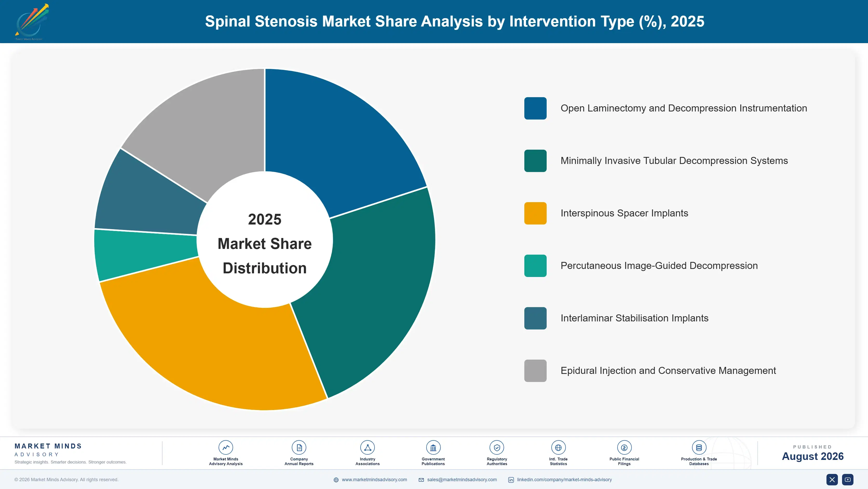Click 'Open Laminectomy and Decompression Instrumentation' legend text

point(684,108)
